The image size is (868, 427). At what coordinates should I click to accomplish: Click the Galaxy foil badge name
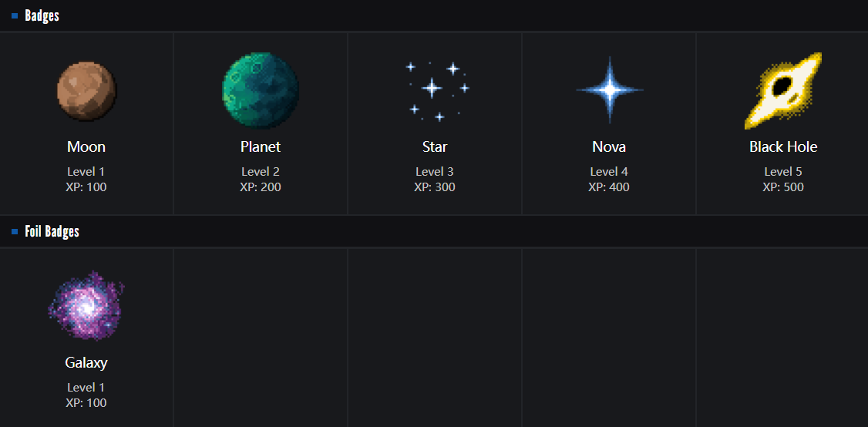tap(86, 362)
